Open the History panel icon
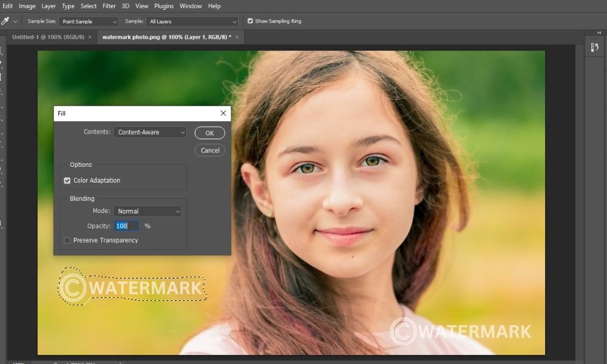The image size is (607, 364). click(595, 47)
